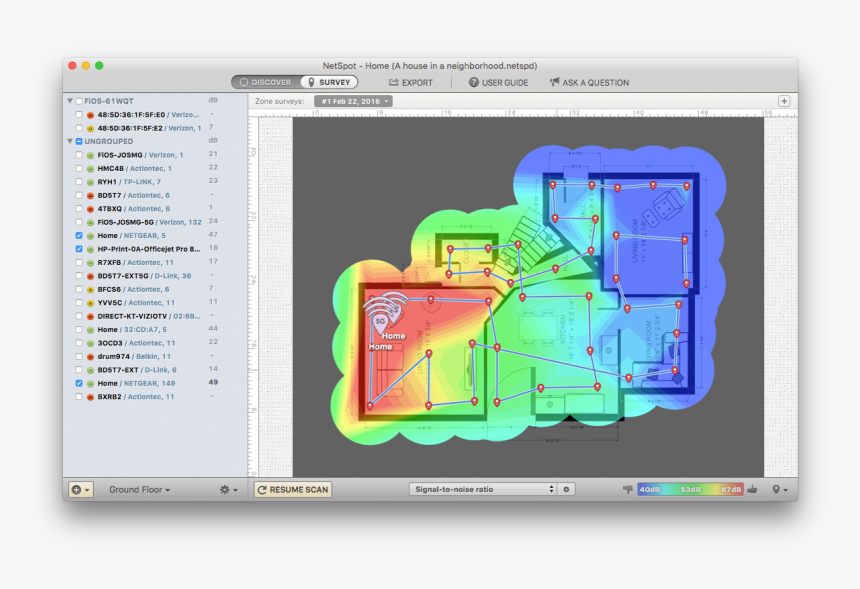Click the gear icon next to Ground Floor
Viewport: 860px width, 589px height.
(224, 489)
